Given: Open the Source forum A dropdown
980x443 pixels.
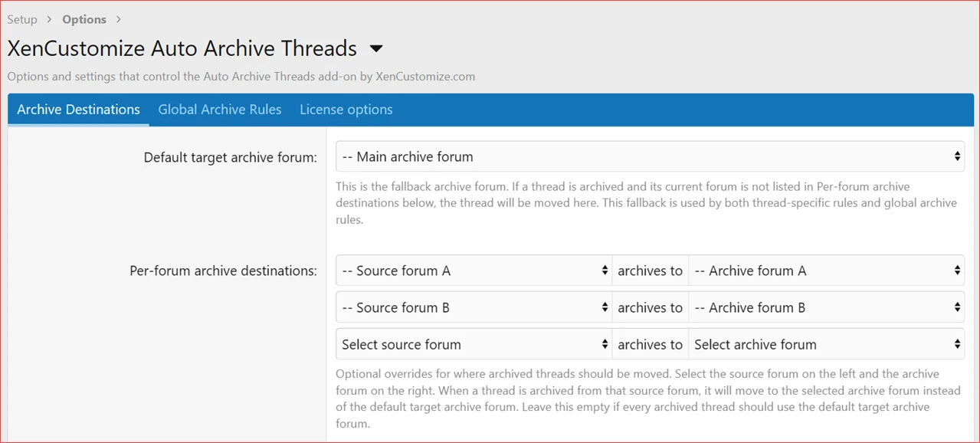Looking at the screenshot, I should (x=474, y=271).
